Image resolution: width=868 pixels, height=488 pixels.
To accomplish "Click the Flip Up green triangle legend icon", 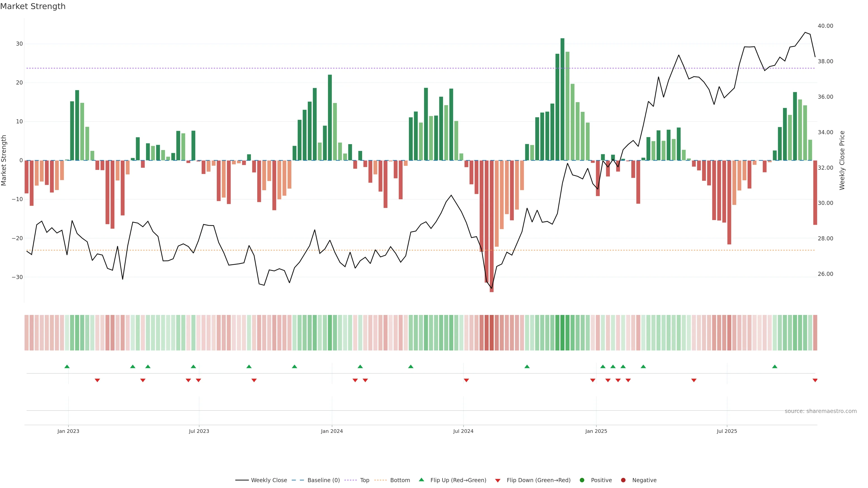I will (x=421, y=480).
